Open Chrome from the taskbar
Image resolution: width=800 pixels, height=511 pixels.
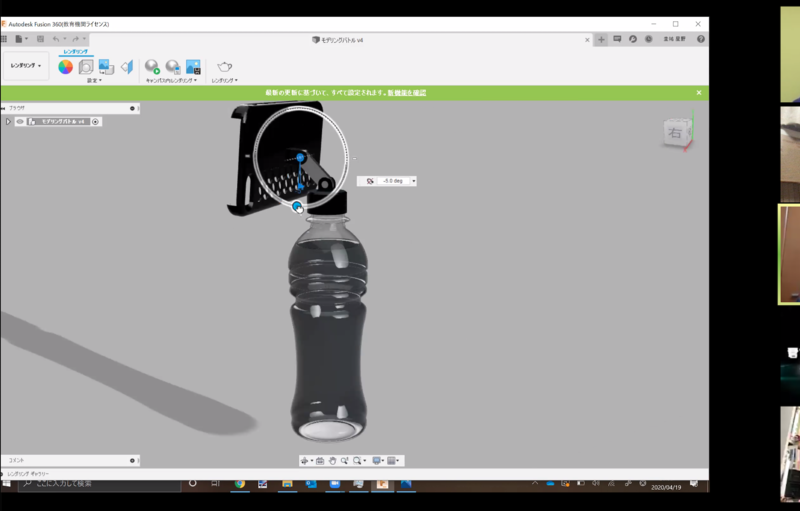240,483
